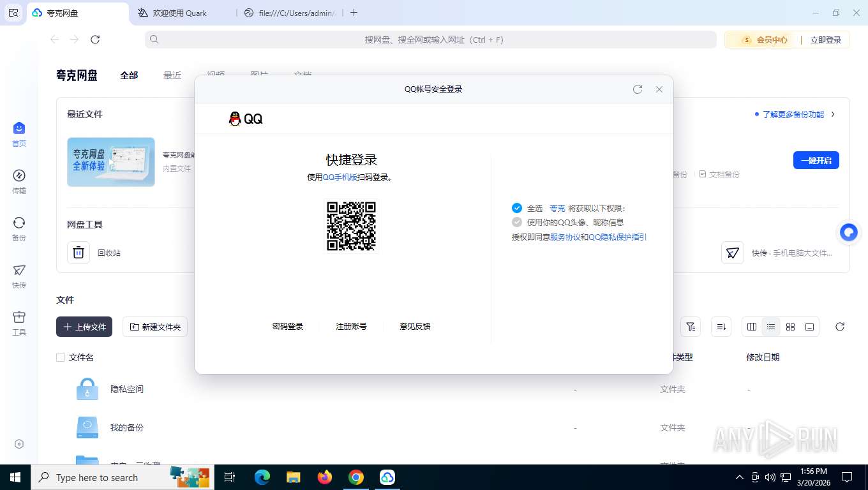
Task: Toggle the 文件名 select-all checkbox
Action: pyautogui.click(x=61, y=357)
